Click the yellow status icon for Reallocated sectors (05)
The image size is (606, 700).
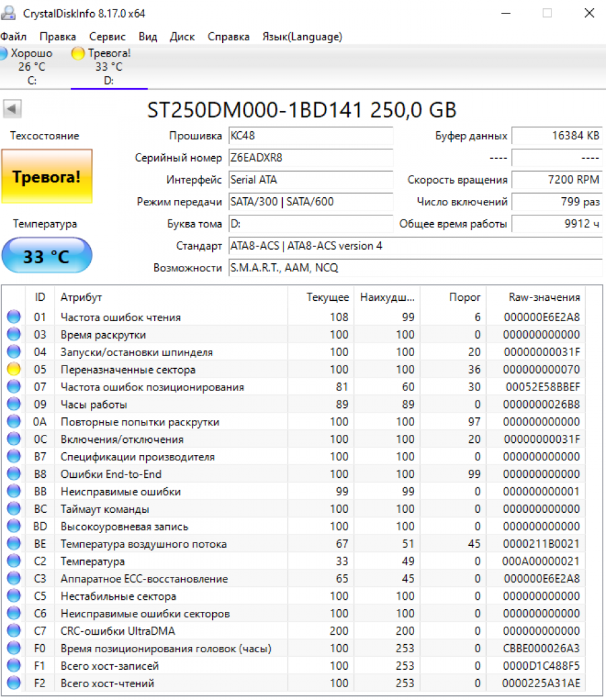(x=13, y=370)
